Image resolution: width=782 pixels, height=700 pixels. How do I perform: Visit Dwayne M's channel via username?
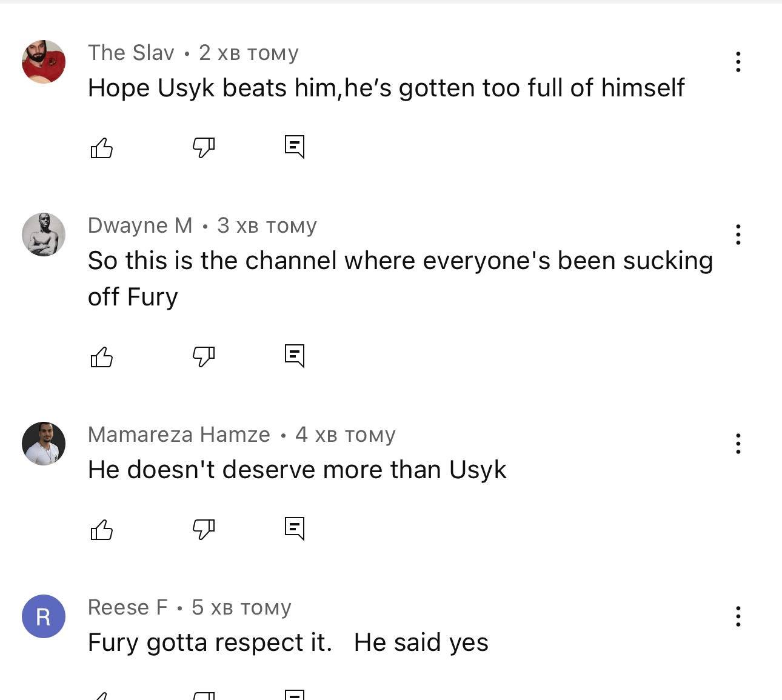pyautogui.click(x=140, y=225)
